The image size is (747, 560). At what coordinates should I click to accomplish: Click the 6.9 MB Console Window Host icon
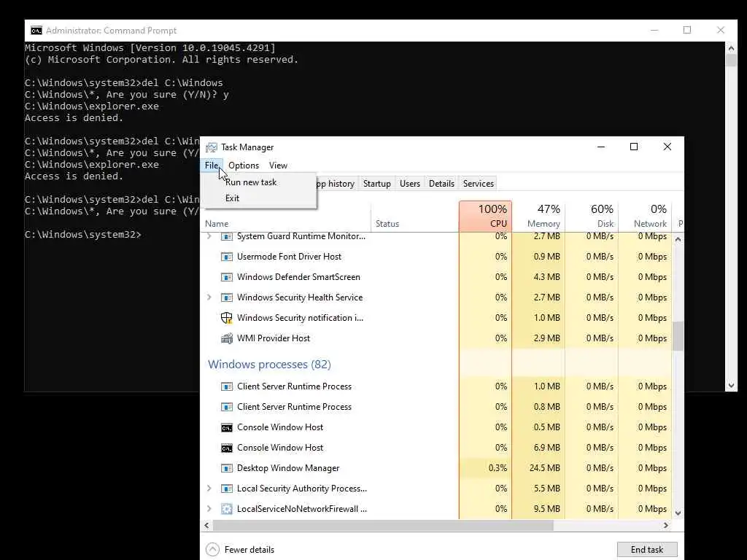(x=227, y=448)
